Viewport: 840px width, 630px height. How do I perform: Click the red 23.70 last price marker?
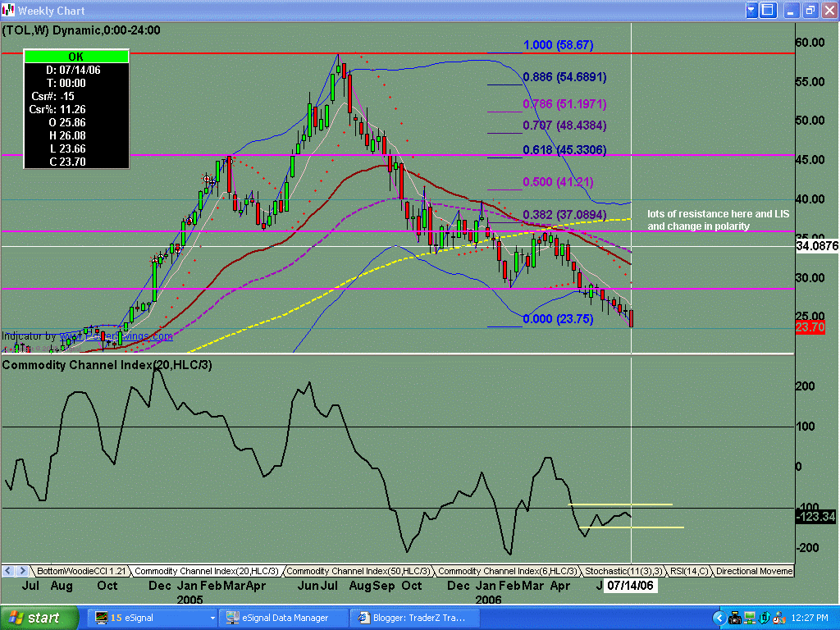coord(810,327)
